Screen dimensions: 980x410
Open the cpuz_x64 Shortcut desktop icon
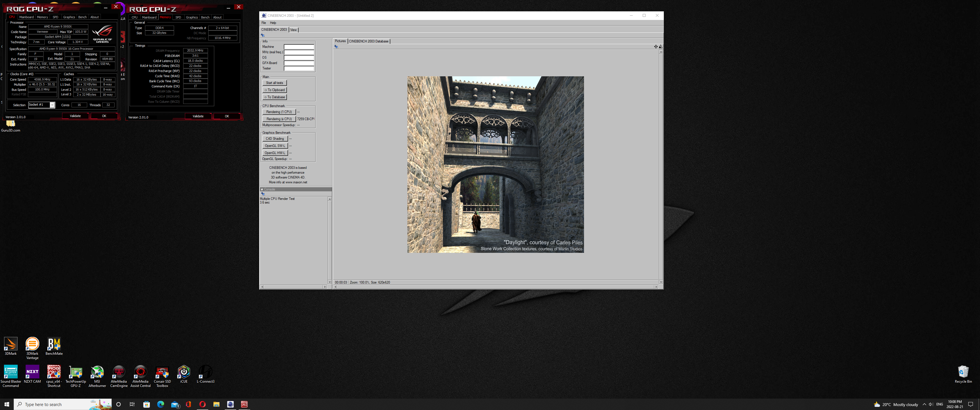coord(54,376)
